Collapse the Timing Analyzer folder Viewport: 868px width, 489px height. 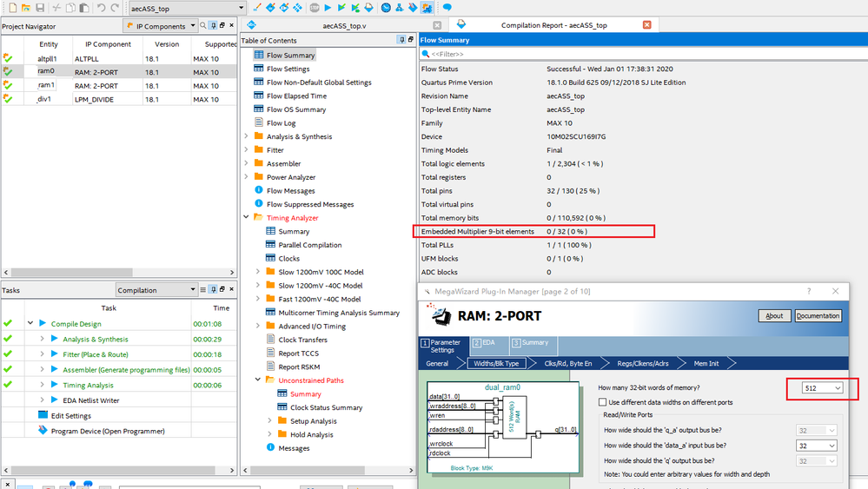coord(247,217)
